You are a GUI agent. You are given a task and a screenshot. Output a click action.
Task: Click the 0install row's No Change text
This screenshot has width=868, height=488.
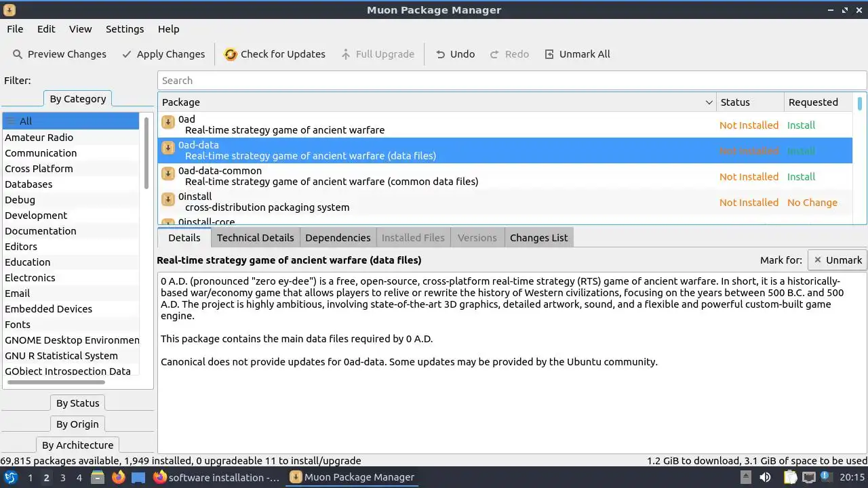click(x=812, y=203)
